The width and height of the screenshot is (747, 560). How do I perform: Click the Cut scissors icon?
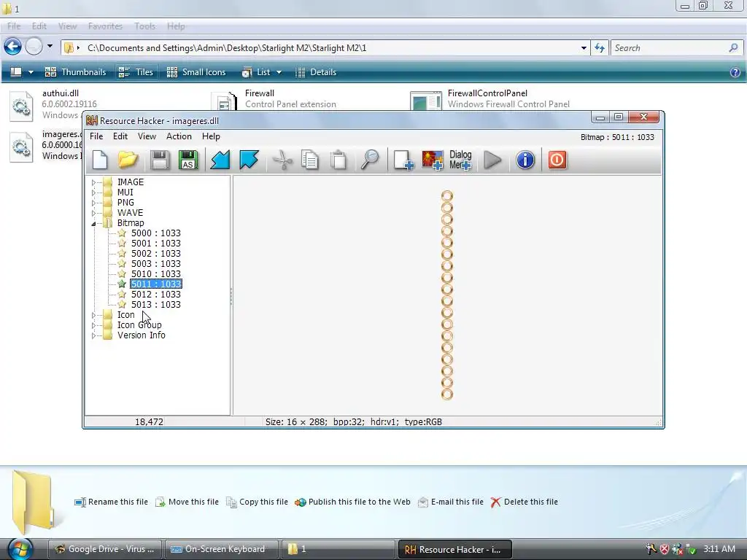click(x=282, y=160)
